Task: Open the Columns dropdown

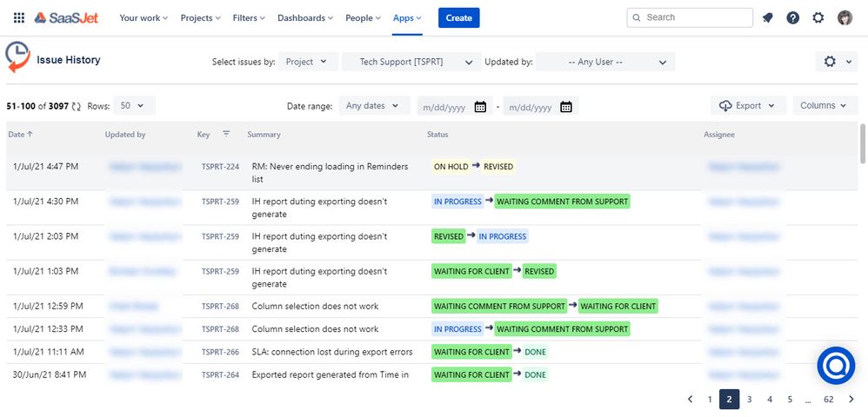Action: click(x=825, y=106)
